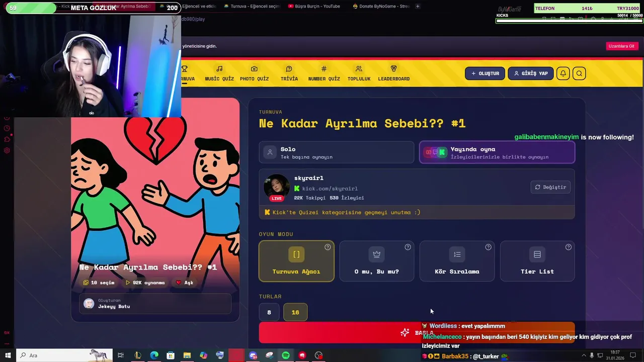Select the Kör Sıralama game mode
The height and width of the screenshot is (362, 644).
point(457,261)
